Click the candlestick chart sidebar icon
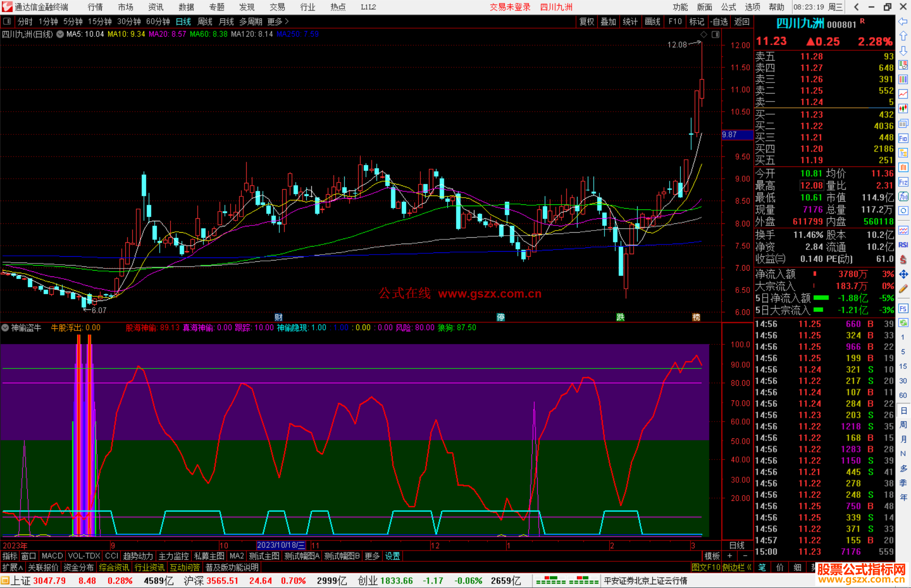This screenshot has width=911, height=588. (x=903, y=109)
